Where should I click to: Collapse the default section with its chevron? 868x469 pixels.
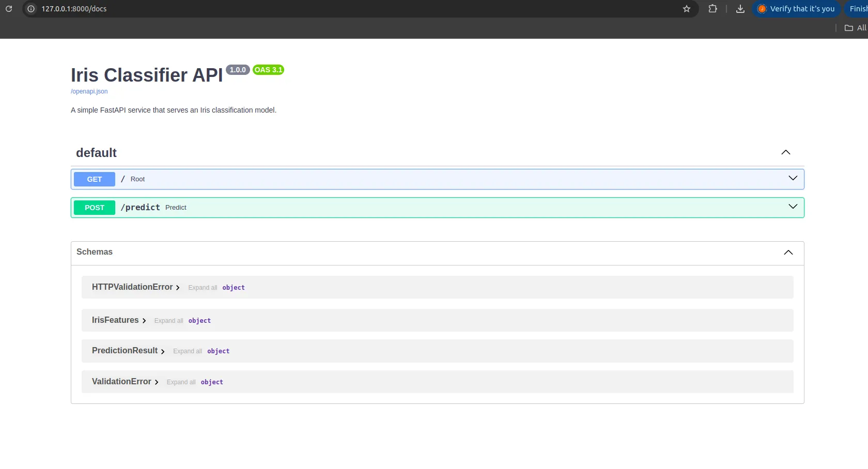coord(785,152)
